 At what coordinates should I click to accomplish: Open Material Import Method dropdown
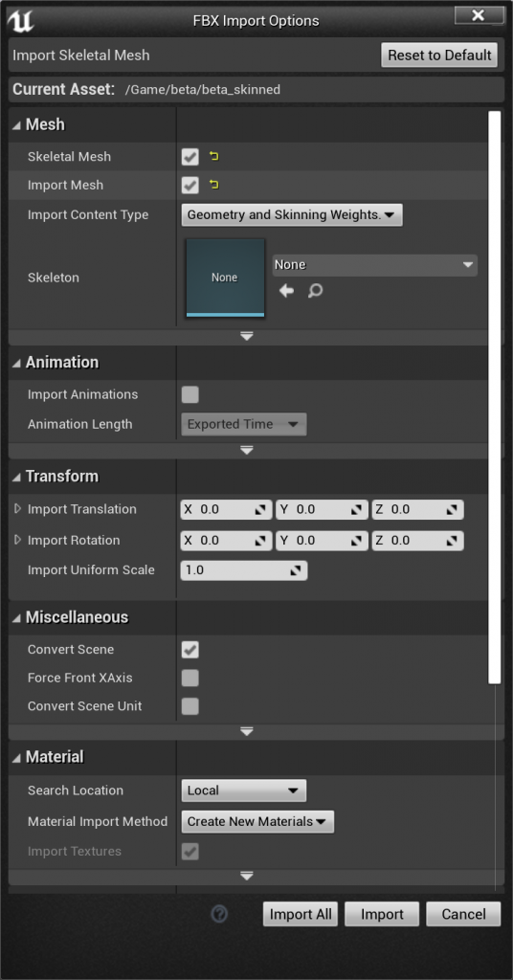(257, 821)
